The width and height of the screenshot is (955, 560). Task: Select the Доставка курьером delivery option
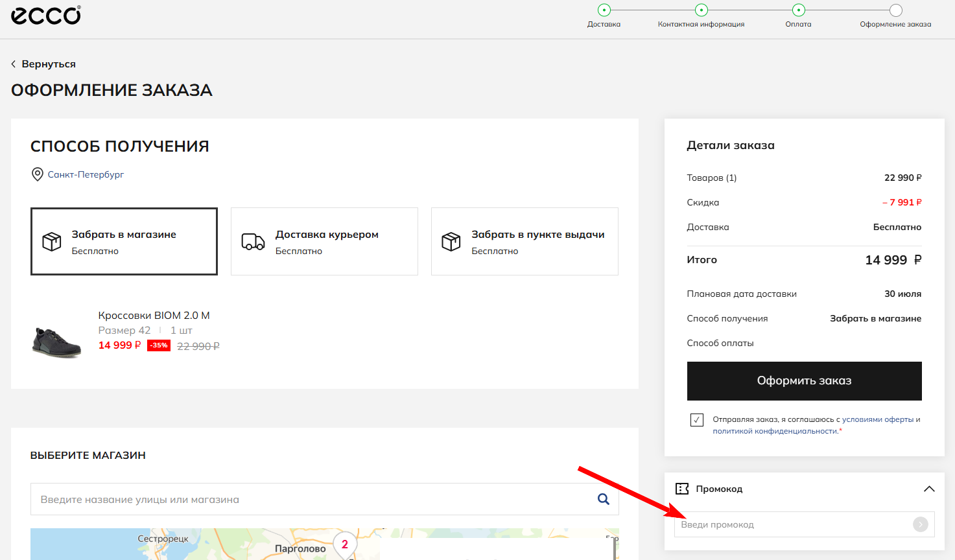click(x=324, y=241)
